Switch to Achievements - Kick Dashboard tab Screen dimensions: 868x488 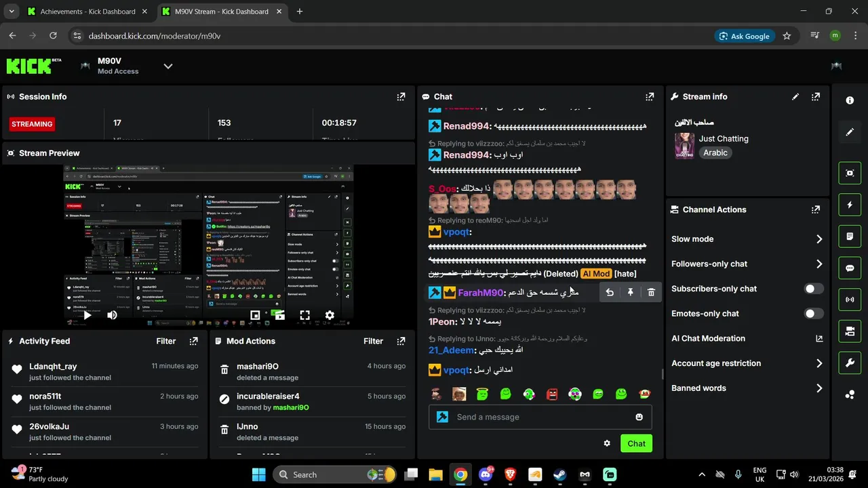tap(87, 12)
